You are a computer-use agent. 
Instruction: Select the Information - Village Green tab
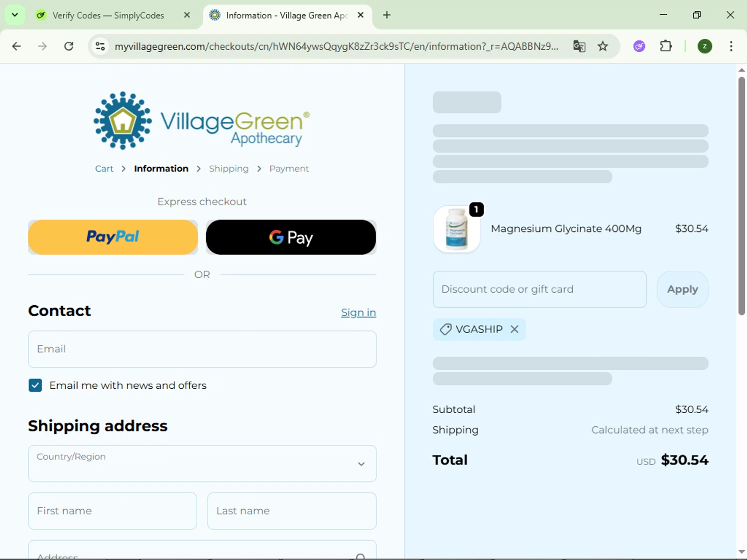coord(286,15)
